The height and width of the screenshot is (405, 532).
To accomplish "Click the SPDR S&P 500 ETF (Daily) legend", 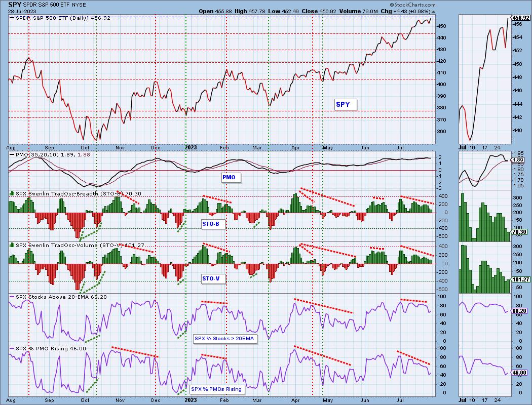I will point(60,18).
